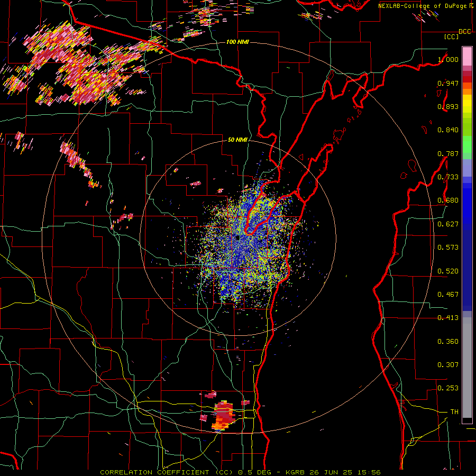Select the 0.253 legend value
The image size is (476, 476).
point(448,388)
